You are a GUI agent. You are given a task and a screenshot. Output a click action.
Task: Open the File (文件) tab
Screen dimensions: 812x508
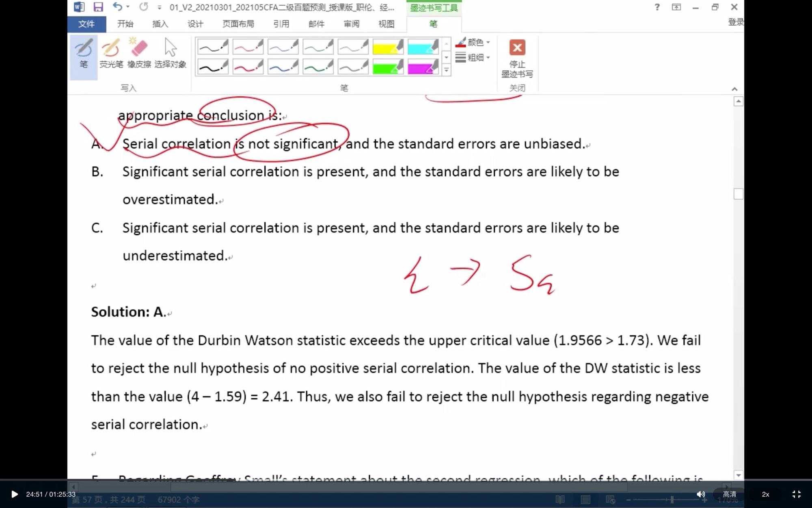pos(86,24)
